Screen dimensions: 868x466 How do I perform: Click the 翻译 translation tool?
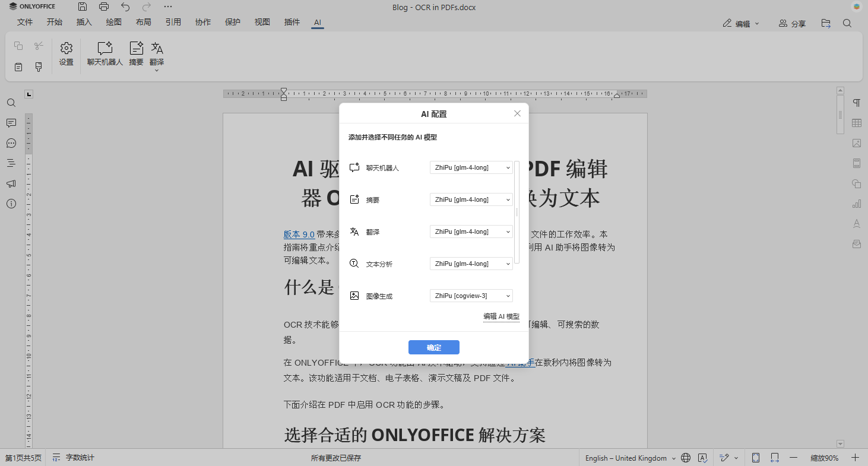[157, 52]
